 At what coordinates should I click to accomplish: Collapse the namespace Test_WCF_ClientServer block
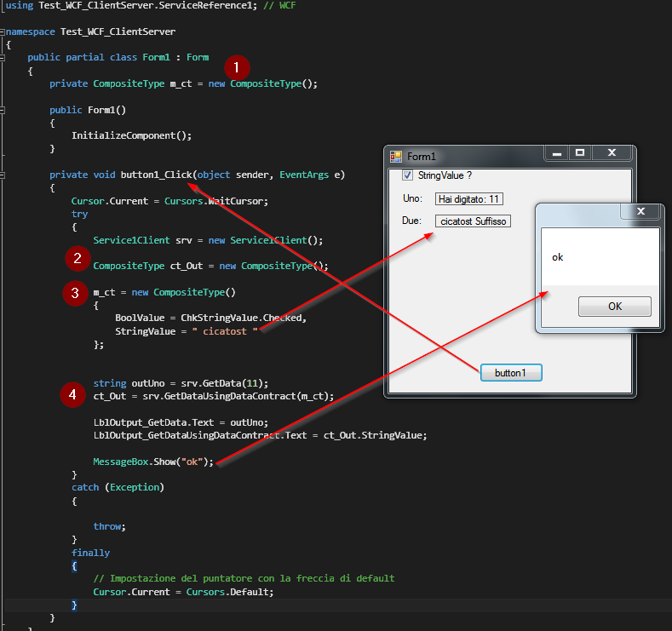pyautogui.click(x=3, y=32)
